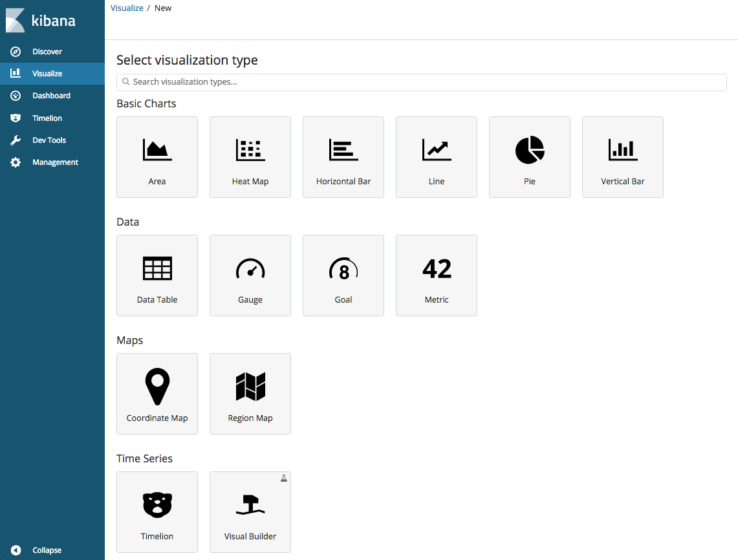Click the Horizontal Bar card label
The image size is (738, 560).
(x=343, y=181)
